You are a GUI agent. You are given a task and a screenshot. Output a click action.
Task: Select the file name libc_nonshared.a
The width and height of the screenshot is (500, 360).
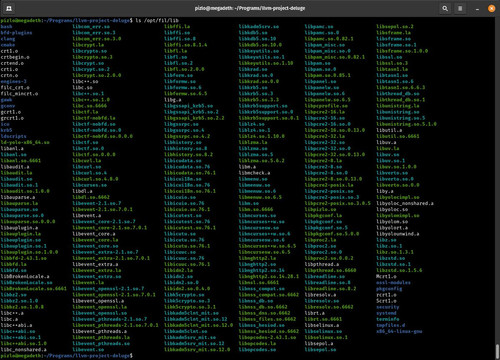[24, 350]
